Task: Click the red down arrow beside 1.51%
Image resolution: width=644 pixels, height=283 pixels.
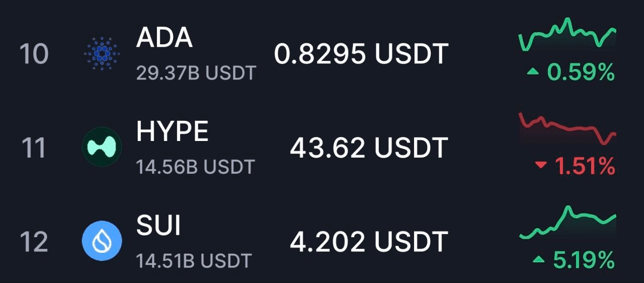Action: pos(541,165)
